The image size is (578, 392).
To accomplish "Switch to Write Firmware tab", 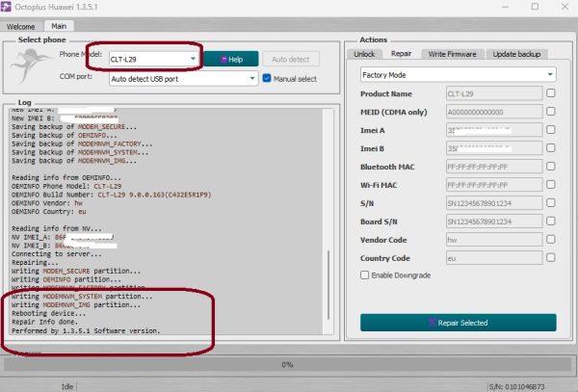I will [453, 54].
